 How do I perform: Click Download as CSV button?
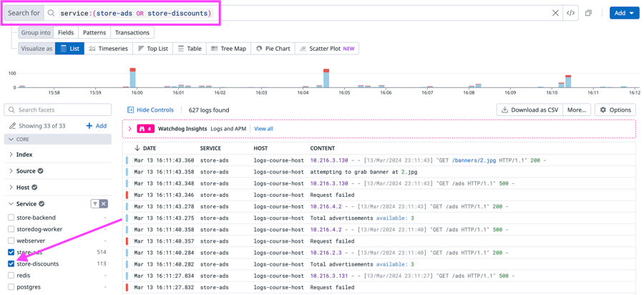tap(530, 110)
